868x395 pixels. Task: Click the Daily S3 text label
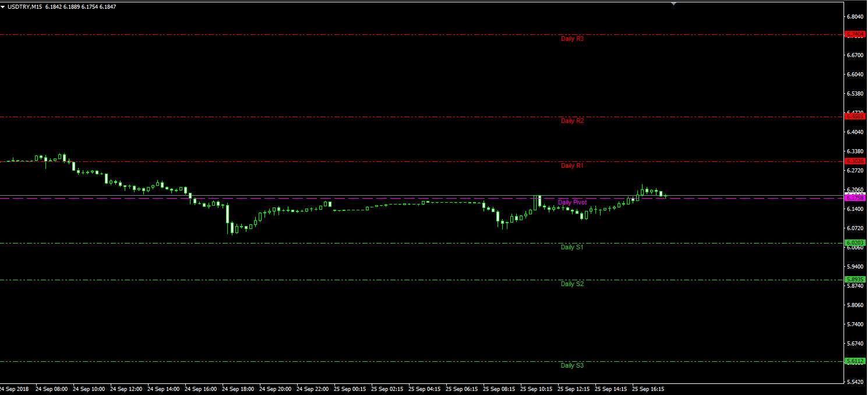click(571, 366)
